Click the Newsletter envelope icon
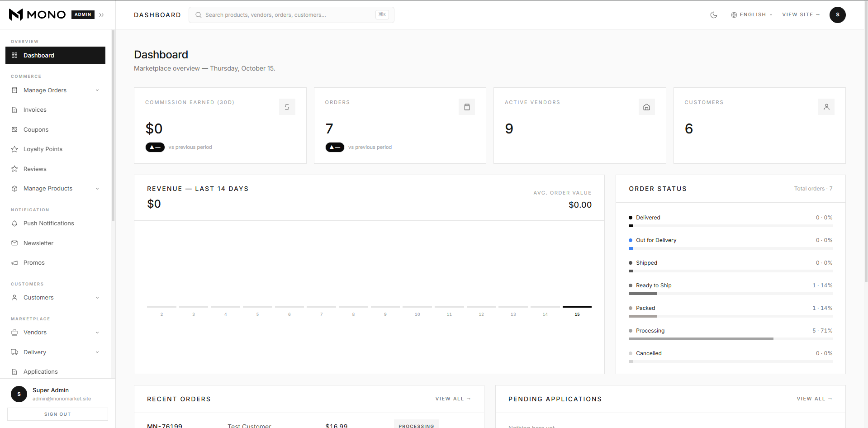Image resolution: width=868 pixels, height=428 pixels. tap(14, 243)
